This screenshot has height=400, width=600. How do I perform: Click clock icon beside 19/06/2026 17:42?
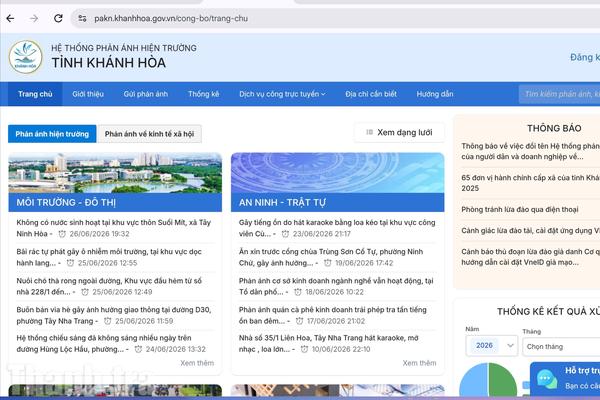pyautogui.click(x=328, y=263)
